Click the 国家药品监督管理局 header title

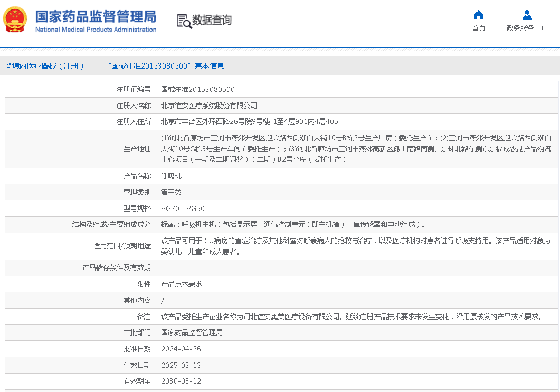tap(96, 16)
